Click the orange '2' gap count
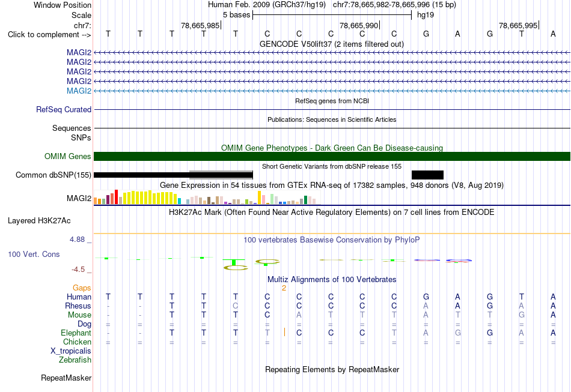The width and height of the screenshot is (571, 392). pos(284,288)
